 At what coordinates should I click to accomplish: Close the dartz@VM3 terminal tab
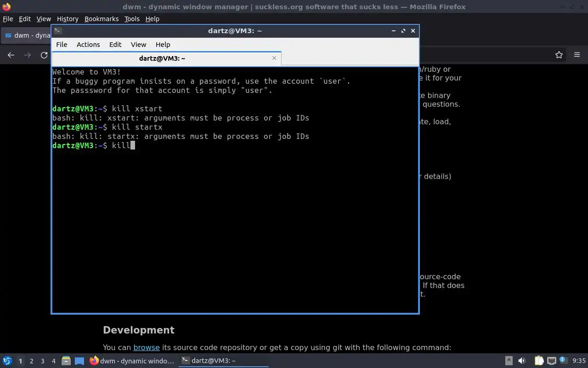point(274,58)
